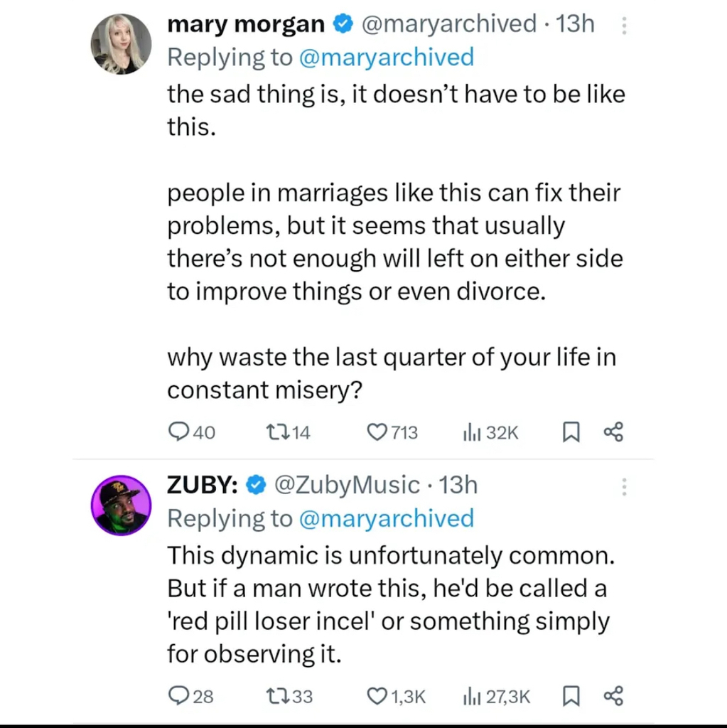The height and width of the screenshot is (728, 727).
Task: Bookmark ZUBY's tweet
Action: (x=571, y=695)
